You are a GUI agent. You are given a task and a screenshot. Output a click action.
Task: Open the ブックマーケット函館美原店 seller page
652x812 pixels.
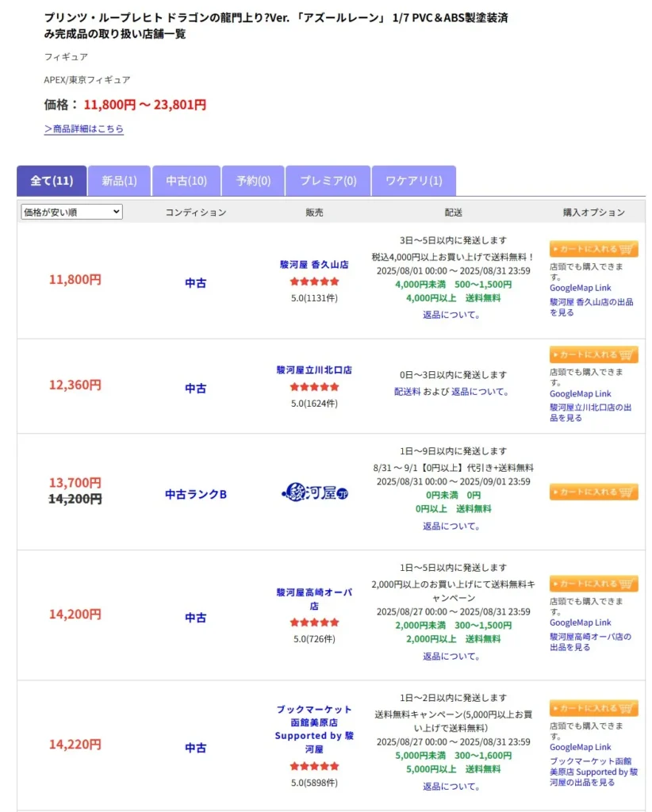click(314, 729)
